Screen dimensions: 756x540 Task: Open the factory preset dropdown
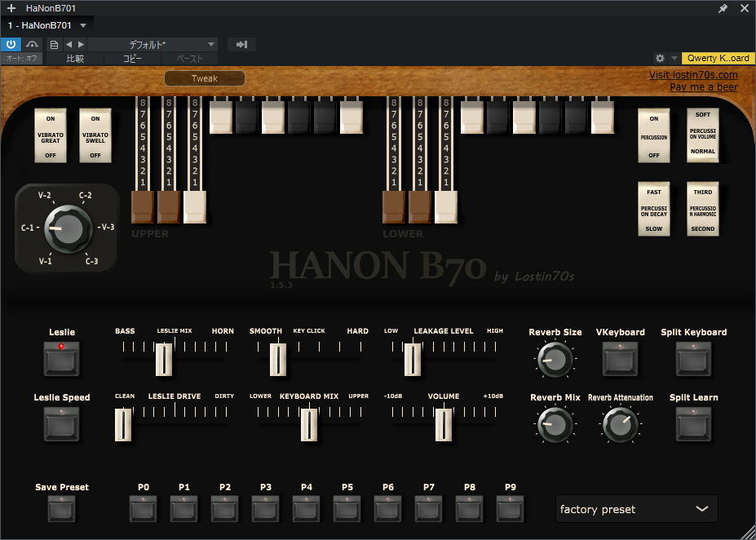click(x=636, y=509)
